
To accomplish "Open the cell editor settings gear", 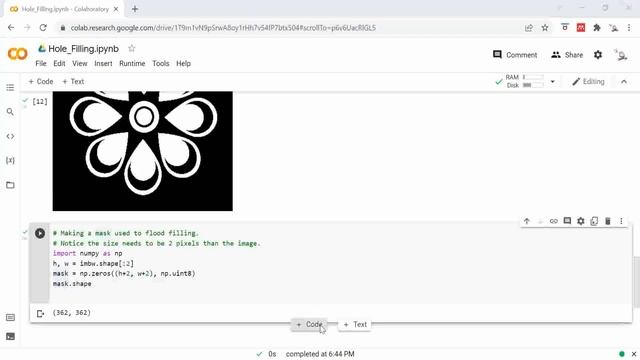I will click(x=580, y=221).
